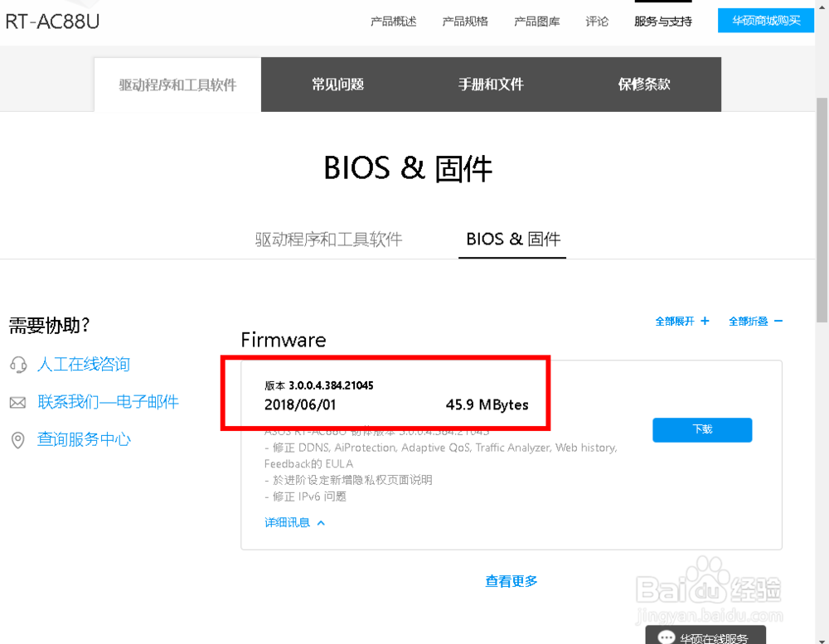The width and height of the screenshot is (829, 644).
Task: Open 产品图库 in top navigation
Action: 536,22
